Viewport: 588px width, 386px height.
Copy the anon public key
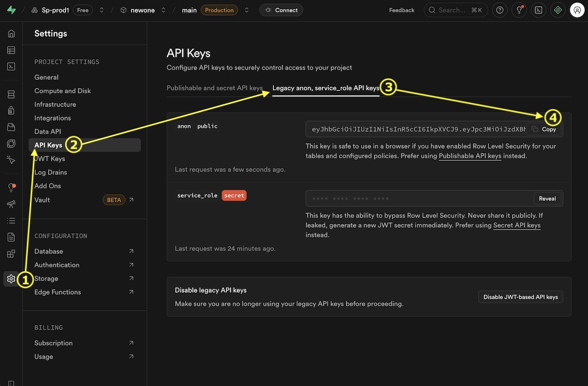click(544, 129)
